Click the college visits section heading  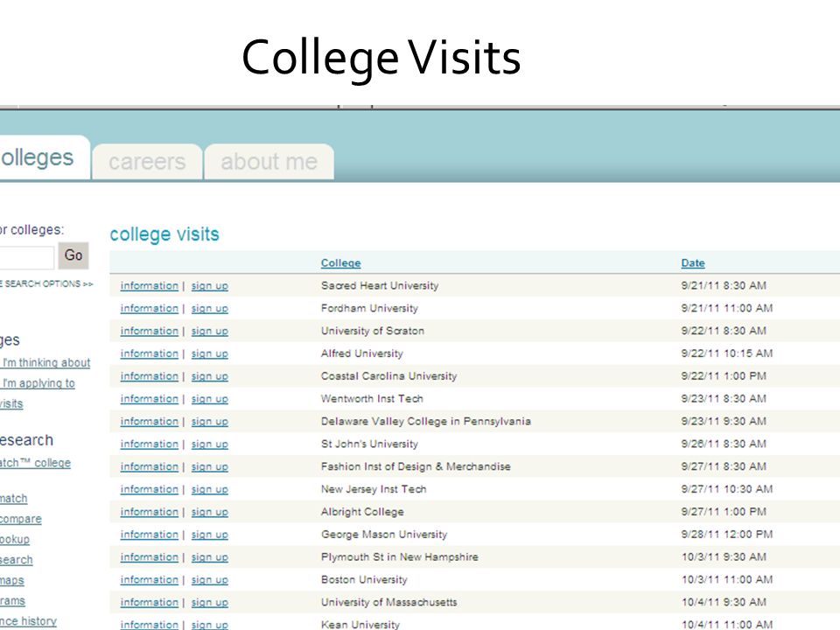(164, 234)
